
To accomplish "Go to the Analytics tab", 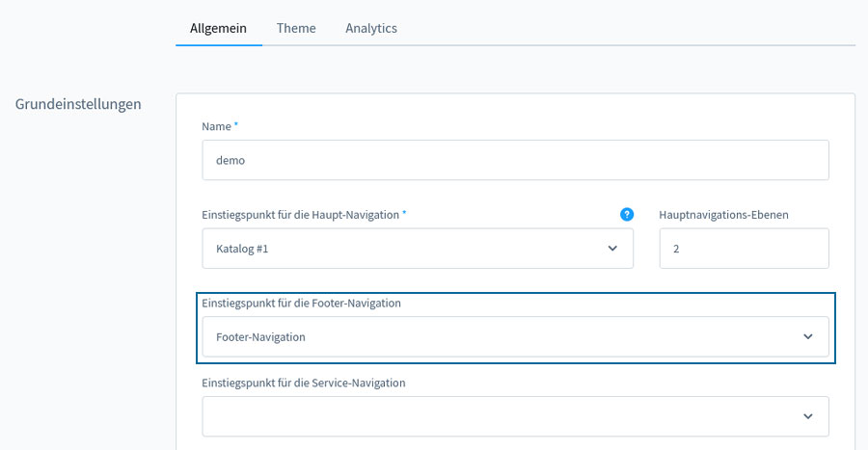I will [371, 28].
